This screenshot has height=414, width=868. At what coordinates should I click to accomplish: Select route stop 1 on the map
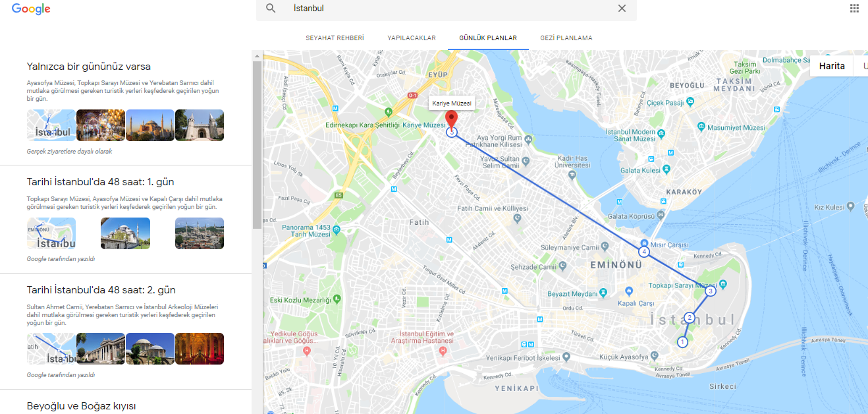682,342
